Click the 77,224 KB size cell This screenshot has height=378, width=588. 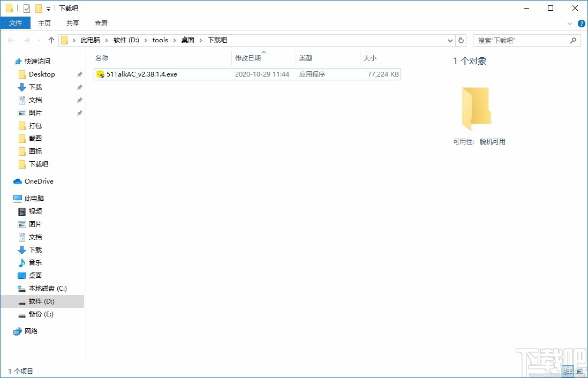point(383,74)
